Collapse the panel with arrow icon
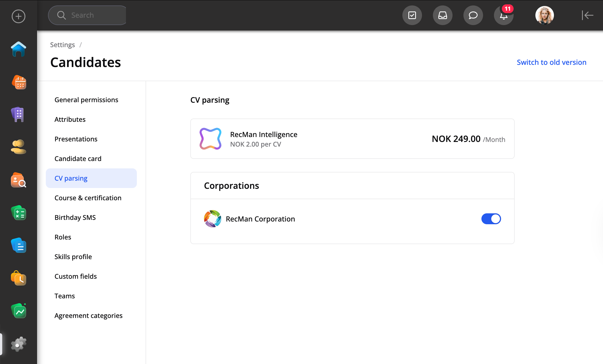 coord(587,16)
